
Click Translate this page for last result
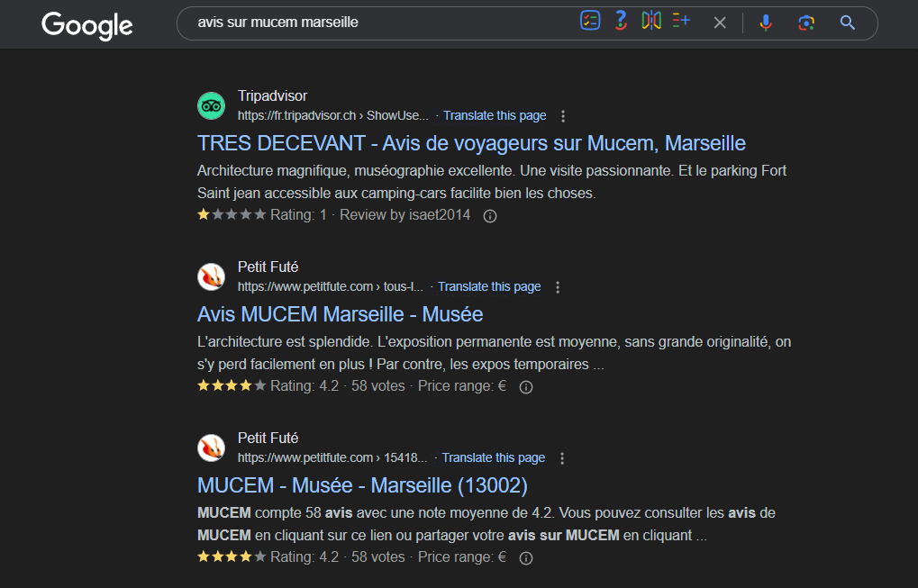pyautogui.click(x=493, y=457)
